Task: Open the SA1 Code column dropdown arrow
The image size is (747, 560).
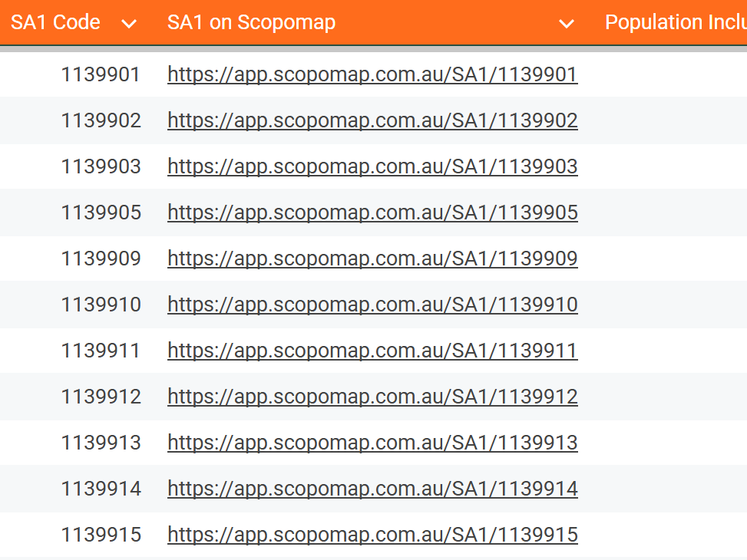Action: point(129,24)
